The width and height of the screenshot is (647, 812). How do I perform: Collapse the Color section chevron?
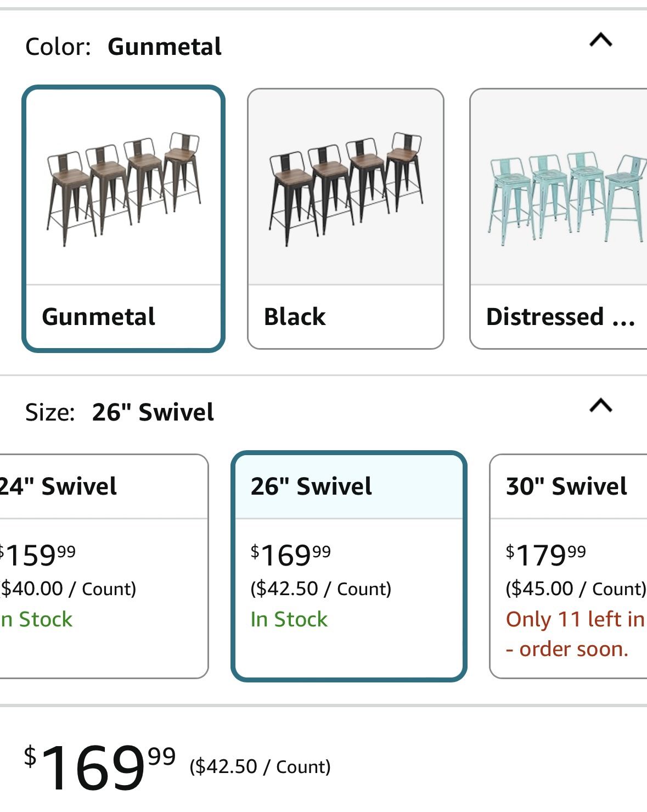600,41
